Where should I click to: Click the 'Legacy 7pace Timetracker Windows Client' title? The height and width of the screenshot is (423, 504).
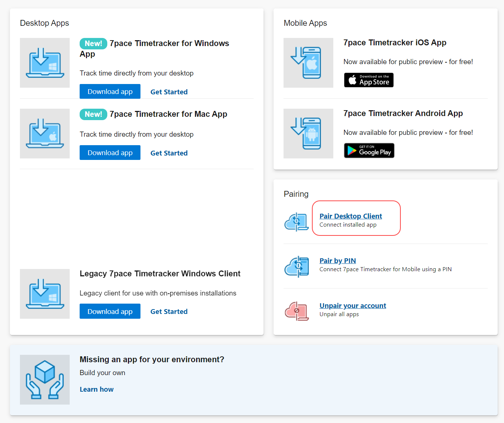pyautogui.click(x=160, y=273)
